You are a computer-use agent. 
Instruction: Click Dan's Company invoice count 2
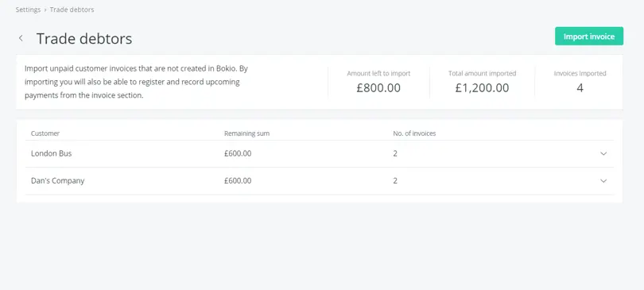(395, 180)
